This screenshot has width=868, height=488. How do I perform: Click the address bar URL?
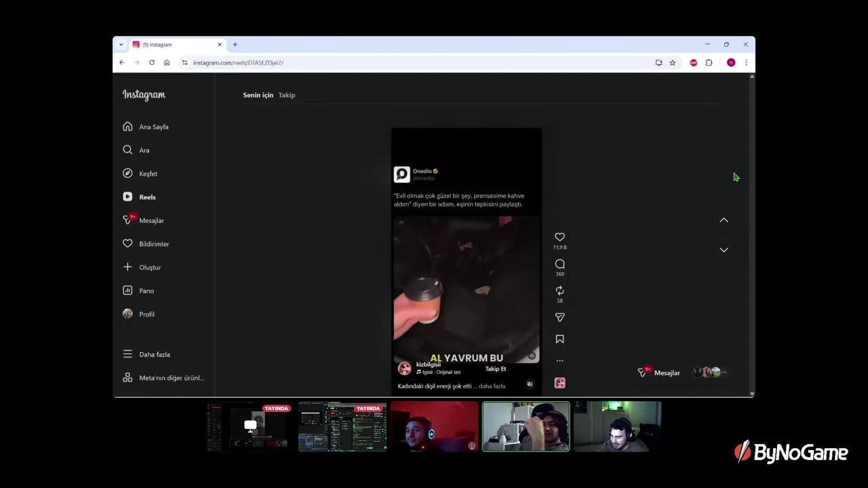[x=238, y=62]
